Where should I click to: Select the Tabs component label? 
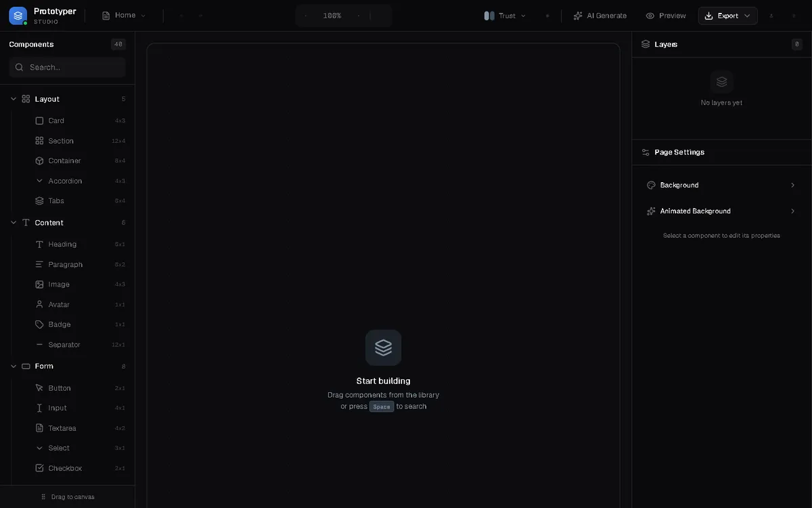point(56,201)
